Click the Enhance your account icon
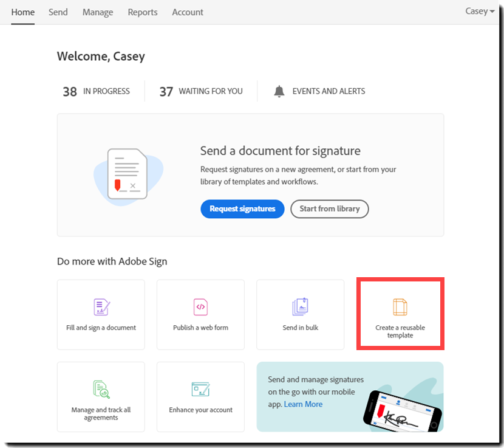The height and width of the screenshot is (448, 504). click(x=200, y=389)
